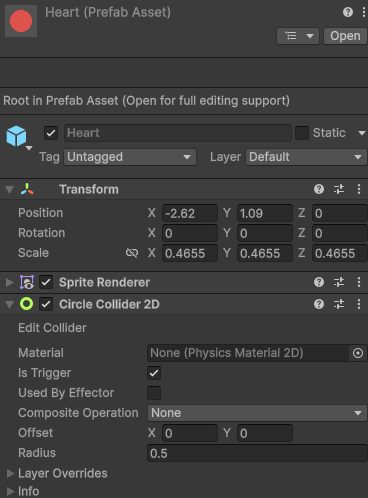Viewport: 368px width, 498px height.
Task: Click the green Circle Collider 2D icon
Action: (x=27, y=304)
